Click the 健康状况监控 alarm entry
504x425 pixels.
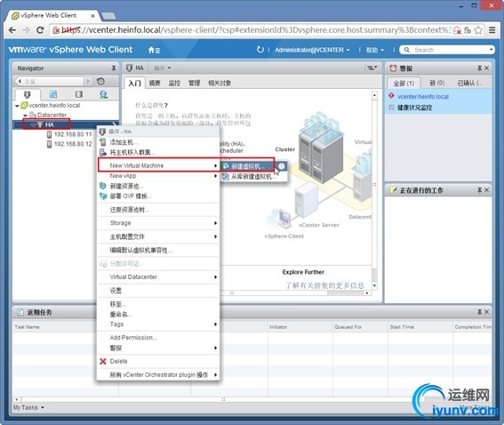414,108
